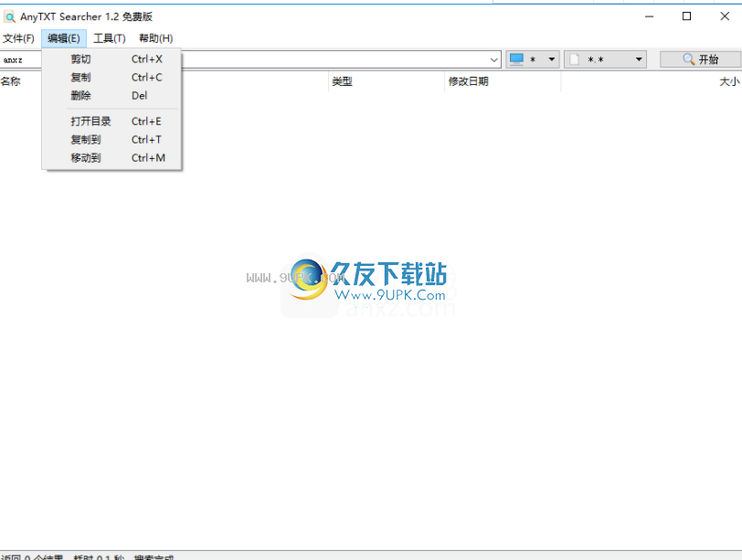This screenshot has width=742, height=560.
Task: Click the computer monitor drive icon
Action: click(x=517, y=59)
